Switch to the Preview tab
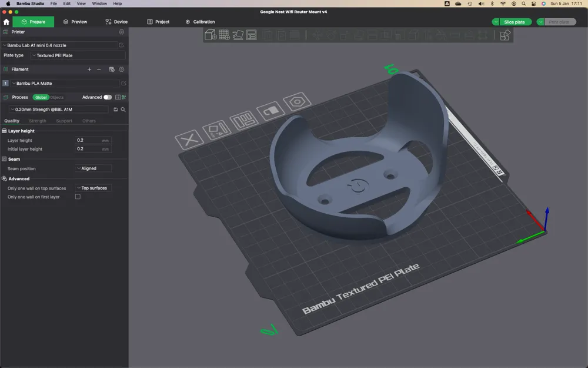The width and height of the screenshot is (588, 368). pos(75,22)
